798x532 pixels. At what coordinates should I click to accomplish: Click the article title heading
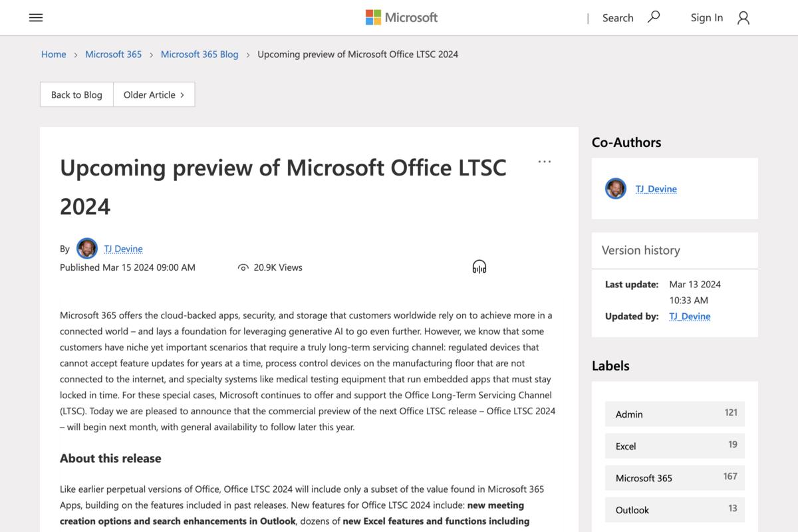[283, 187]
